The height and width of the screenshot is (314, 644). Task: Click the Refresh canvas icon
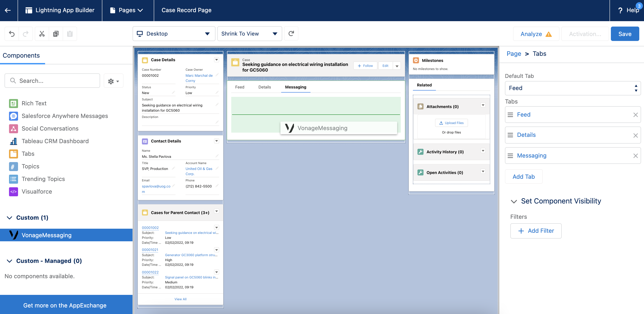pyautogui.click(x=291, y=34)
